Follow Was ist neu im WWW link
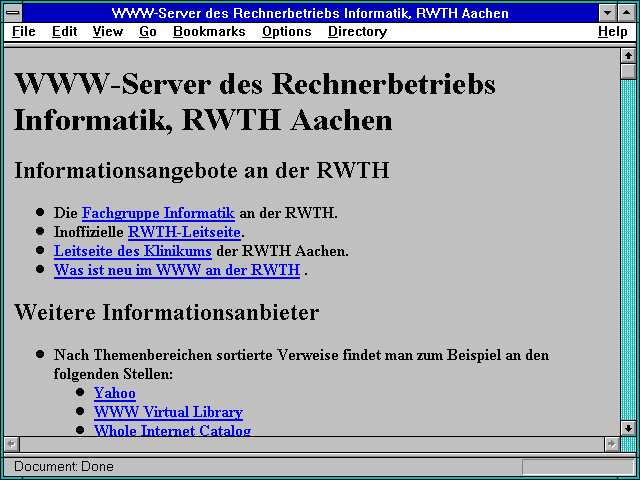Screen dimensions: 640x480 point(177,270)
